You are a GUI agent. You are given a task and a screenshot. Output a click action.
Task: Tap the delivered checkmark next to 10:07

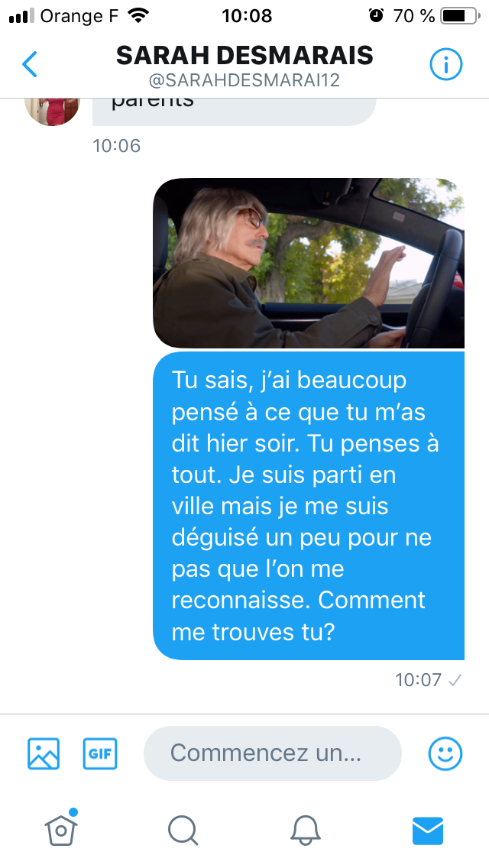pyautogui.click(x=455, y=680)
